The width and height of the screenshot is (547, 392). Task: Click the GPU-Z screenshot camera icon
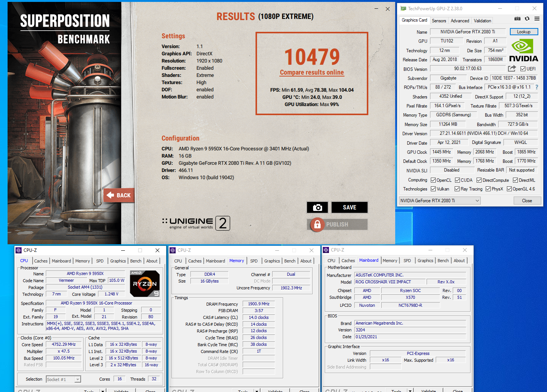pyautogui.click(x=517, y=19)
